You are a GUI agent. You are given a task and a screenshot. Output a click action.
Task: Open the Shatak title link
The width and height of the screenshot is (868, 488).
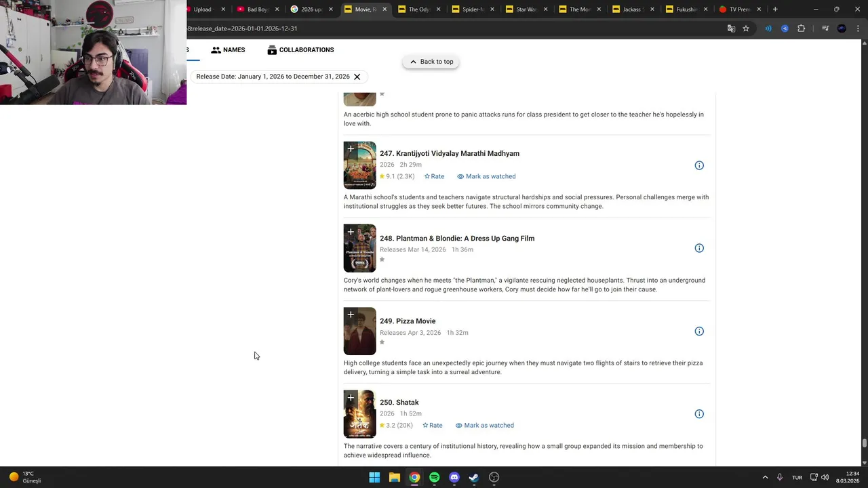click(399, 403)
